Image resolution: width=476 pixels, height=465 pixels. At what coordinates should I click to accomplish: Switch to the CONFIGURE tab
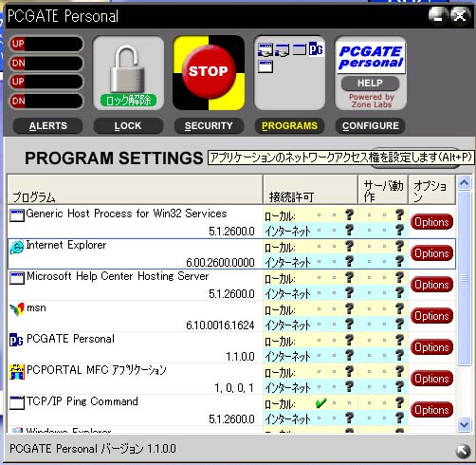[x=371, y=126]
